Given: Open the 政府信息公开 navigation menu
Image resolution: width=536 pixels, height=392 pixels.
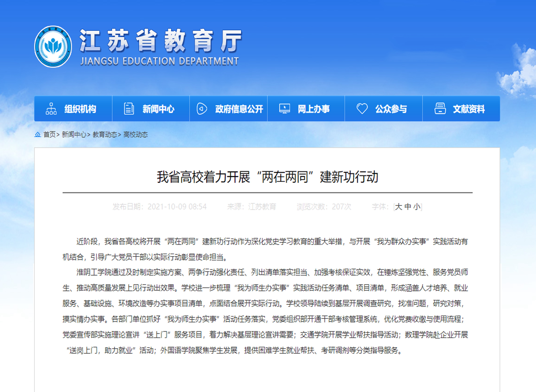Looking at the screenshot, I should click(228, 109).
